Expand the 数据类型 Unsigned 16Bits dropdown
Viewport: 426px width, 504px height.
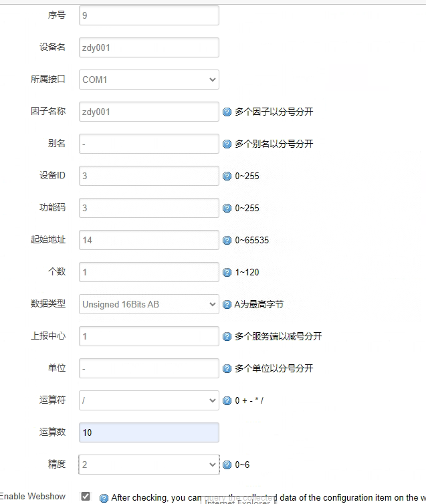point(148,304)
